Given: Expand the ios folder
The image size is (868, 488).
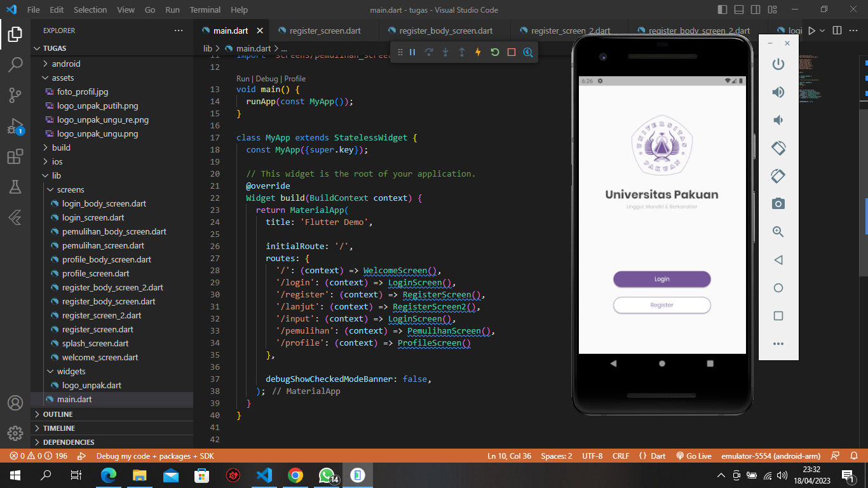Looking at the screenshot, I should click(x=112, y=161).
